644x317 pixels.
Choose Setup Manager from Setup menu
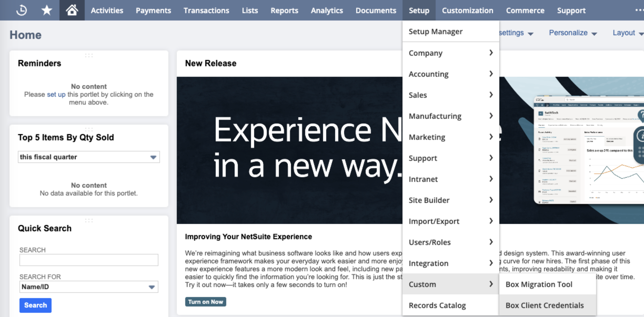point(435,32)
